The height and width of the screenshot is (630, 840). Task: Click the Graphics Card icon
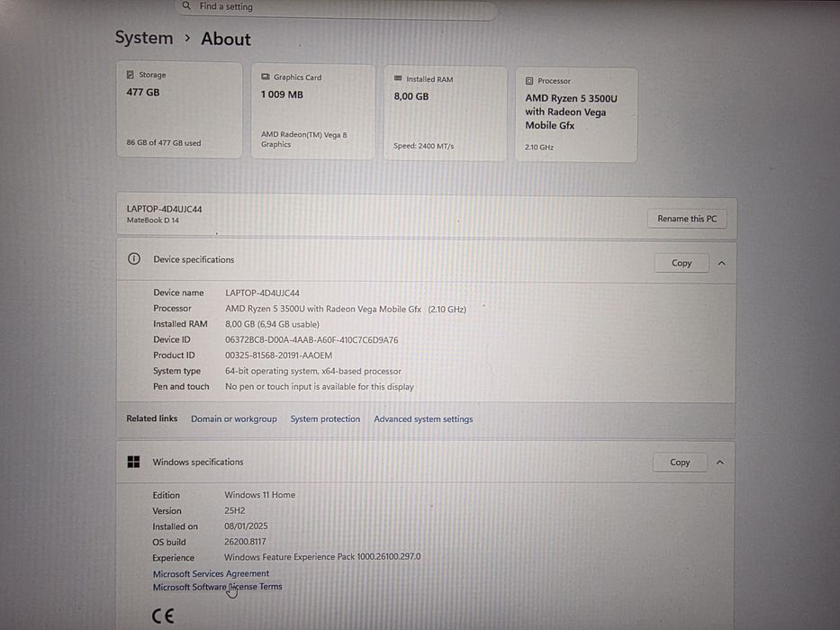point(266,77)
